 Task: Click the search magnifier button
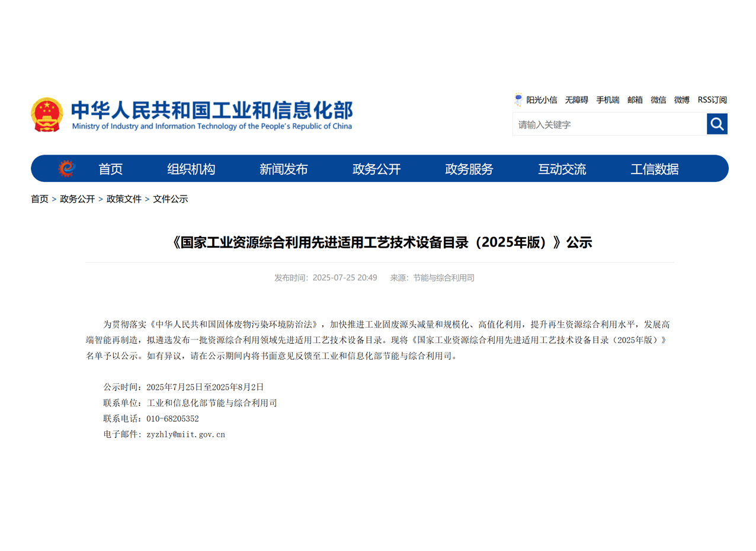(717, 124)
